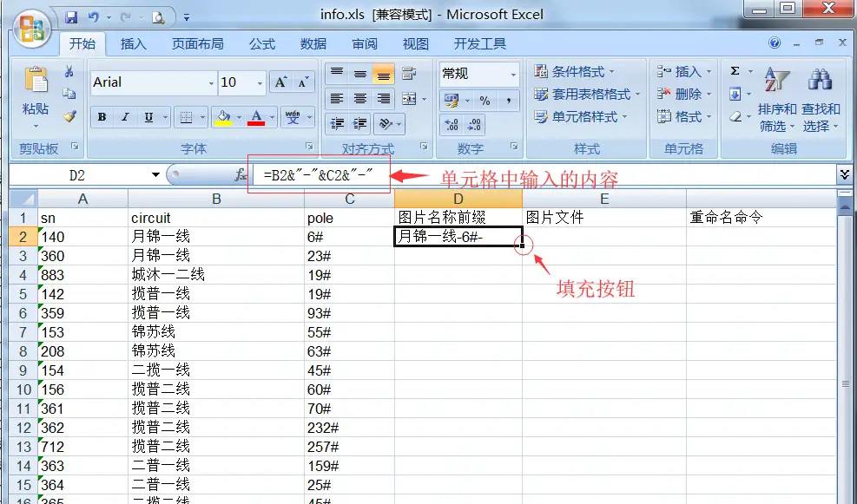The height and width of the screenshot is (504, 857).
Task: Open the Arial font name dropdown
Action: click(x=211, y=83)
